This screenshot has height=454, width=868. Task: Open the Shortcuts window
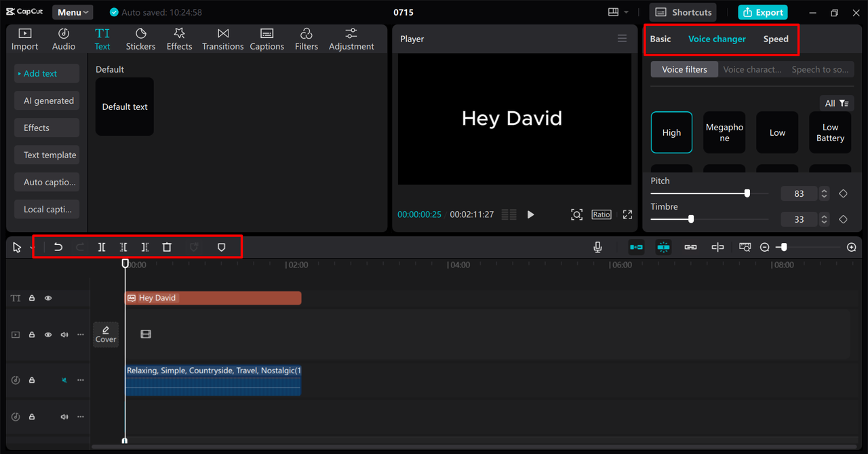coord(683,12)
